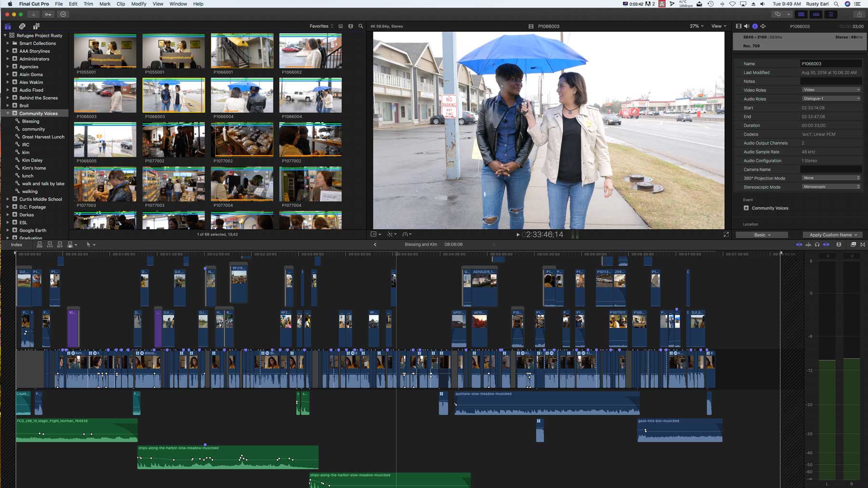The height and width of the screenshot is (488, 868).
Task: Click the Name field P1066003 in inspector
Action: pyautogui.click(x=831, y=64)
